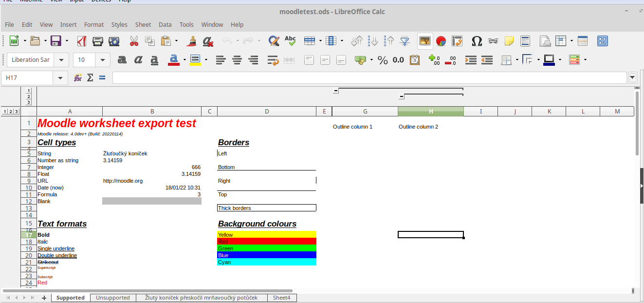Open the Styles menu
Image resolution: width=644 pixels, height=303 pixels.
coord(119,24)
